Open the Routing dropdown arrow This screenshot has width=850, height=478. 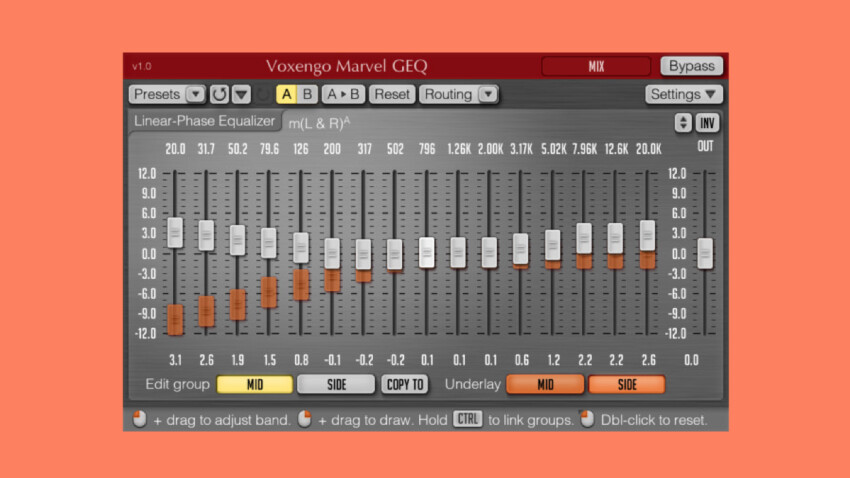[x=487, y=95]
